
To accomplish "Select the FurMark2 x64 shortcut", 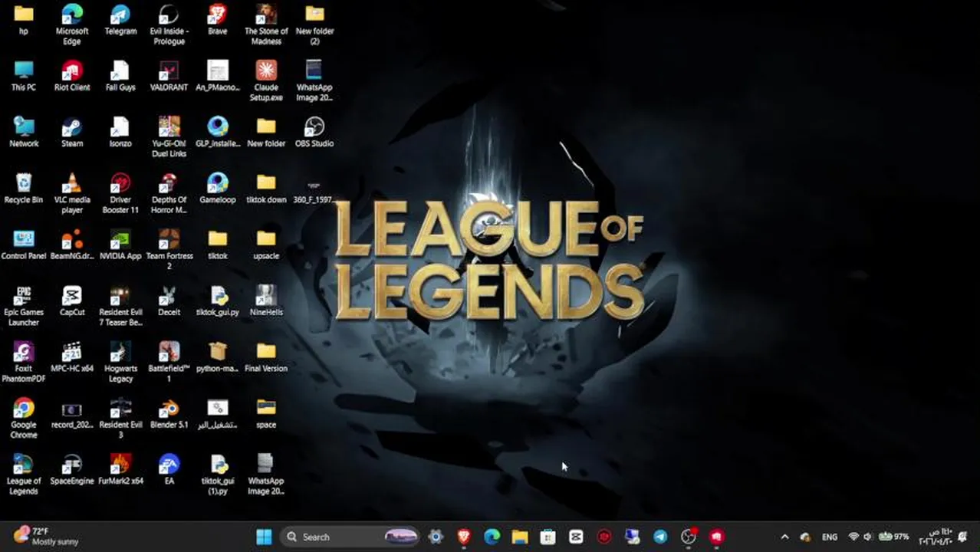I will coord(120,469).
